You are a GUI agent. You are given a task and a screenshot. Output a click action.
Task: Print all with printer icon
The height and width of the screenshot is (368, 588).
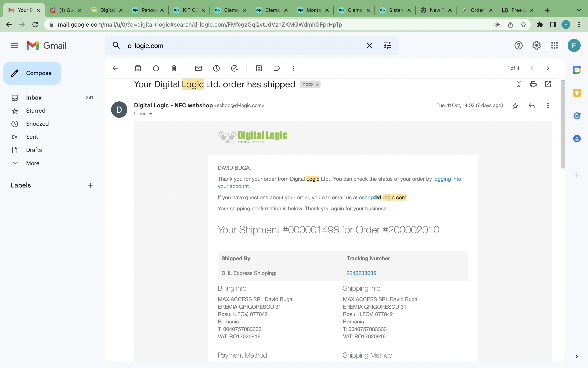pyautogui.click(x=533, y=84)
